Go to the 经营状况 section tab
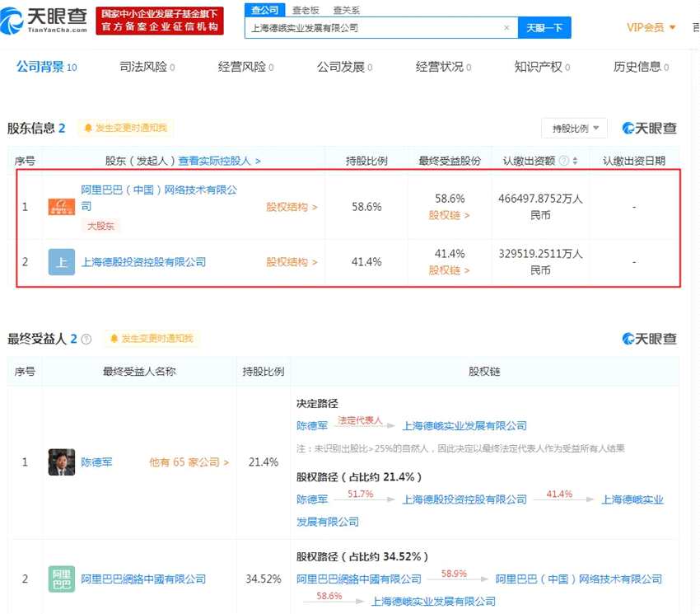This screenshot has height=614, width=700. [443, 67]
